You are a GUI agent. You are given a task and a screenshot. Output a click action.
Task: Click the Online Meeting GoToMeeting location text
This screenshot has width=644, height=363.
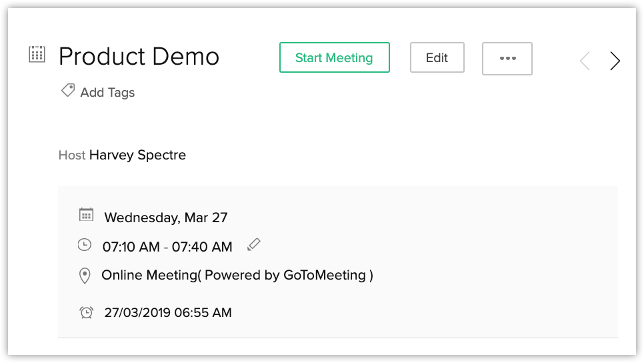(237, 275)
